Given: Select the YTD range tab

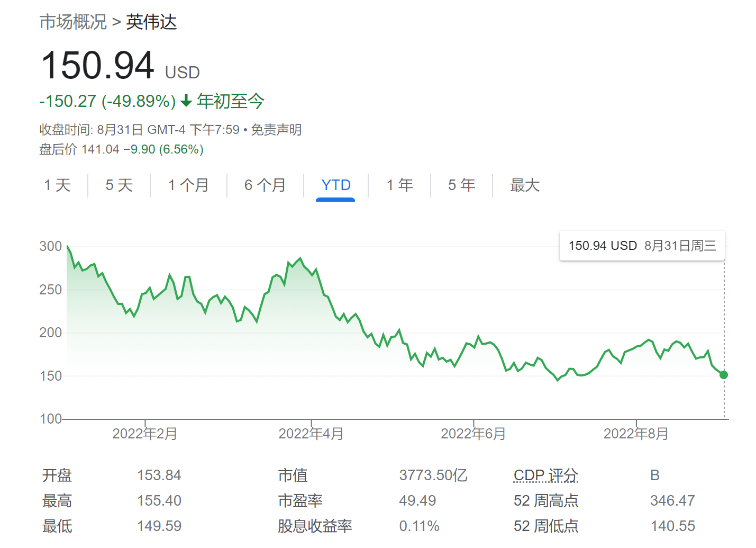Looking at the screenshot, I should [x=336, y=185].
